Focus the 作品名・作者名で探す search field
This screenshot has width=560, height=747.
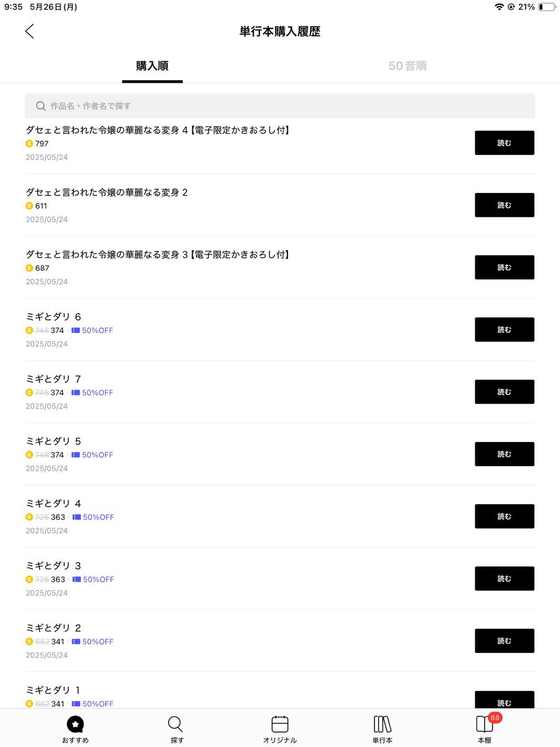click(x=280, y=106)
